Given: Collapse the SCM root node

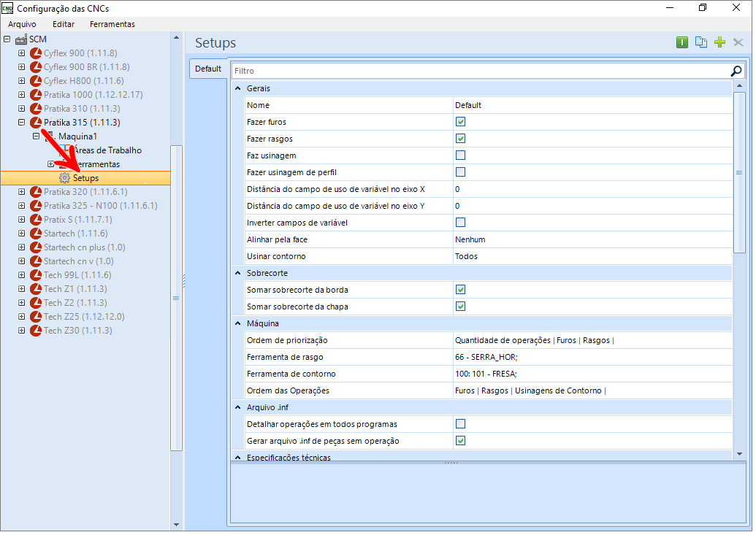Looking at the screenshot, I should coord(7,39).
